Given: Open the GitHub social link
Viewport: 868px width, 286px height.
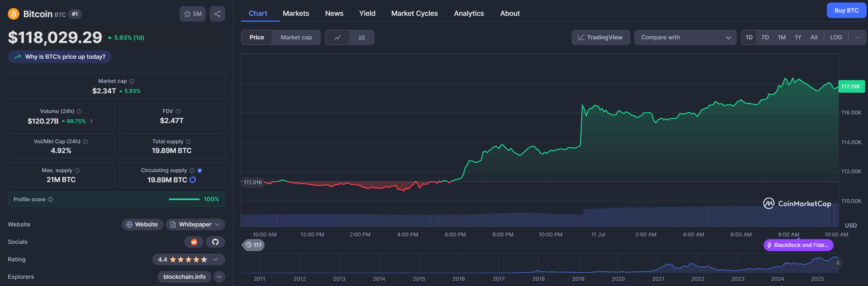Looking at the screenshot, I should pos(215,242).
